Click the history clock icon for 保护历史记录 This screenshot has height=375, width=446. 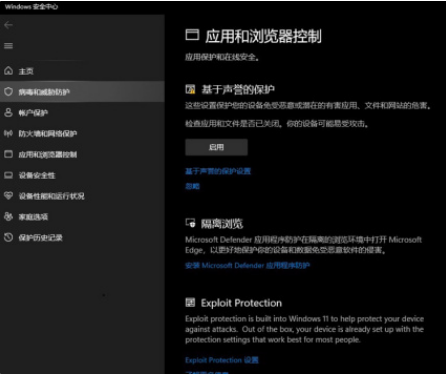click(x=8, y=237)
